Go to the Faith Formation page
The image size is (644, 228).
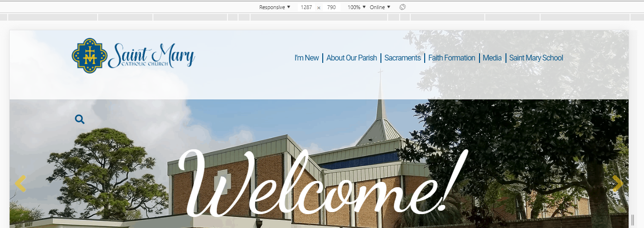[452, 58]
